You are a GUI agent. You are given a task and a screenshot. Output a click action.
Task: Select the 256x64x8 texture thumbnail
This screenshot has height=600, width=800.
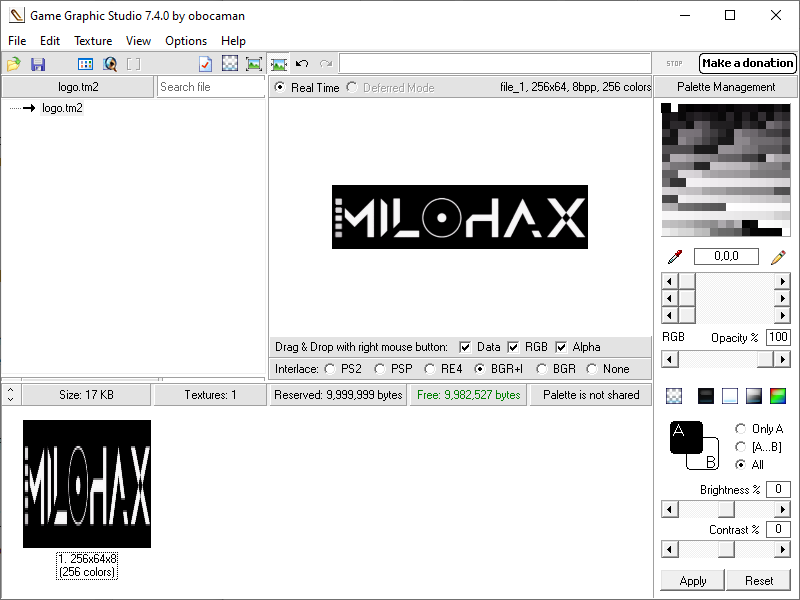(x=87, y=484)
